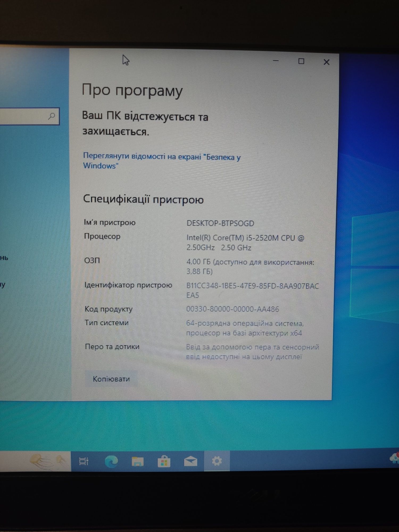This screenshot has width=399, height=532.
Task: Close the Settings window
Action: [x=326, y=62]
